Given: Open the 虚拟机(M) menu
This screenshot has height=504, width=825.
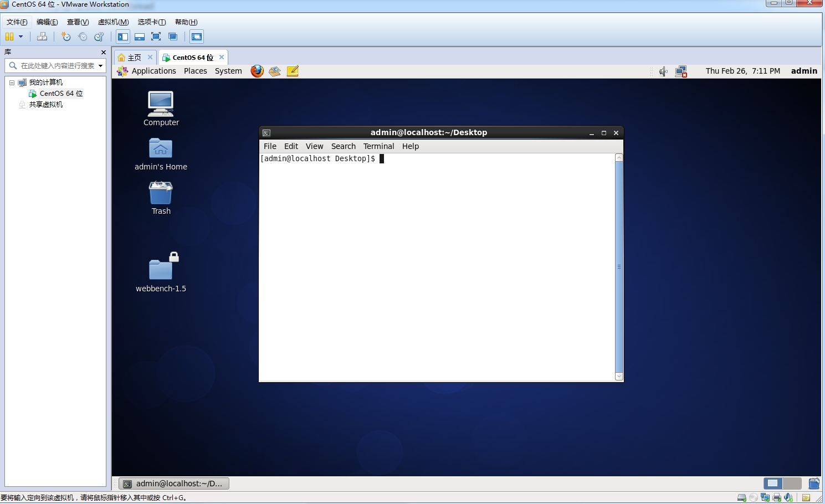Looking at the screenshot, I should tap(114, 22).
